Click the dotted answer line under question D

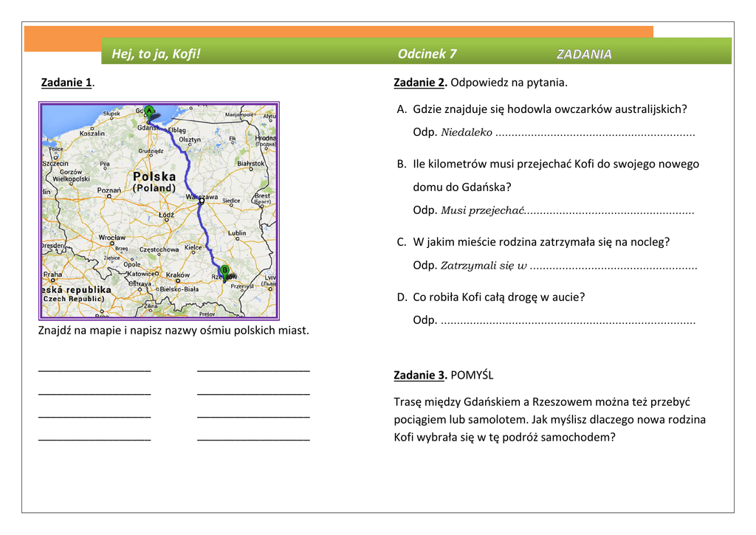point(567,320)
